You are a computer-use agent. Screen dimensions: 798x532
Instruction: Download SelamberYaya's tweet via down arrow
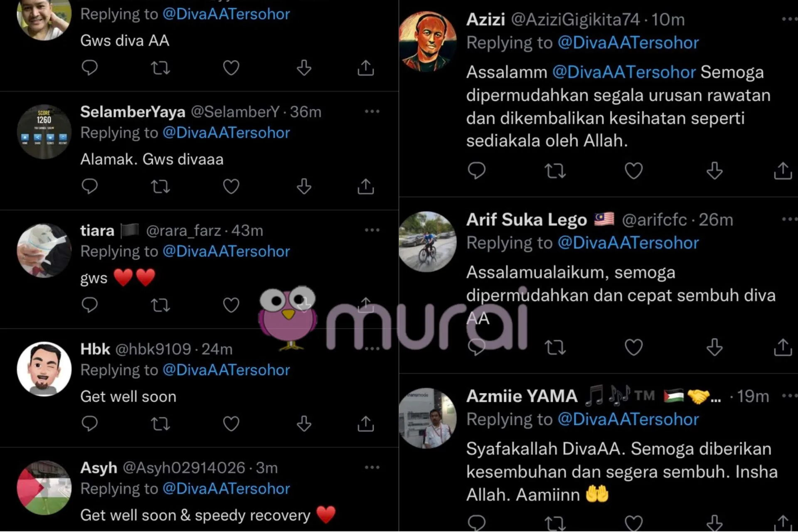[304, 186]
